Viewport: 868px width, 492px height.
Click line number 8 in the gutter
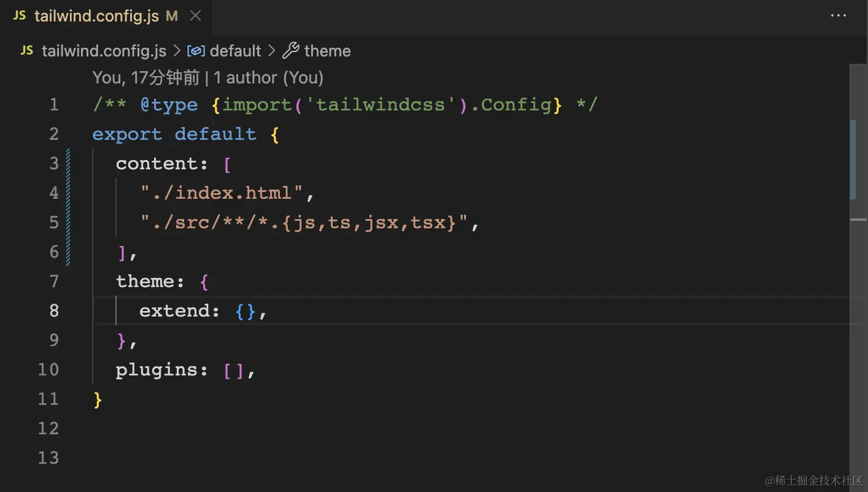[54, 311]
